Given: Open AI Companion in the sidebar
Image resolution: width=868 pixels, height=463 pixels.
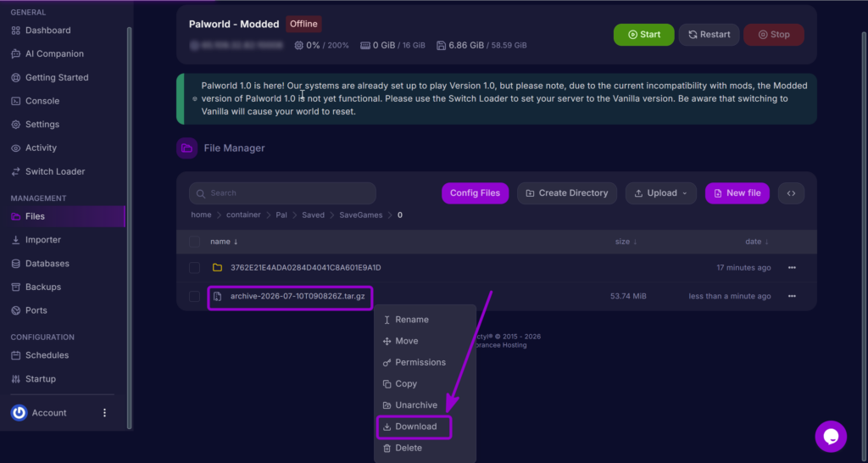Looking at the screenshot, I should pos(47,53).
